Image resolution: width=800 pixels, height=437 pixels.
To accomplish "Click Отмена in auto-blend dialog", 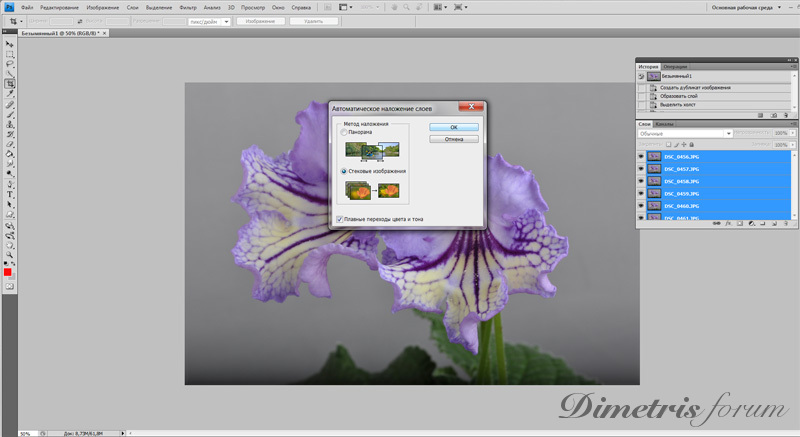I will point(454,139).
